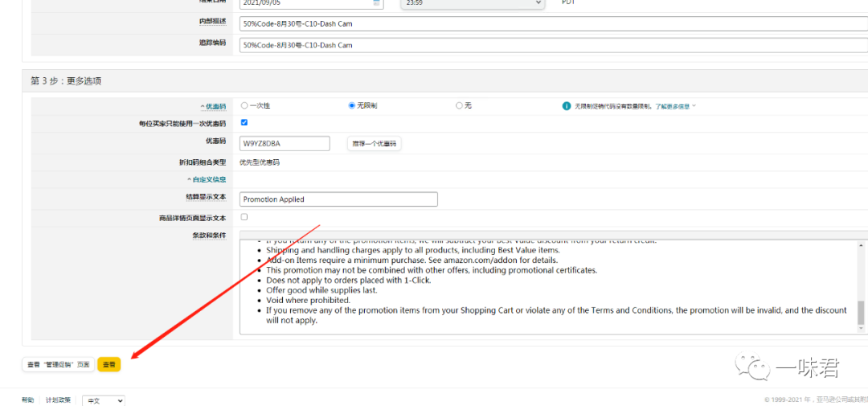868x406 pixels.
Task: Focus the 追踪编码 input field
Action: click(x=554, y=45)
